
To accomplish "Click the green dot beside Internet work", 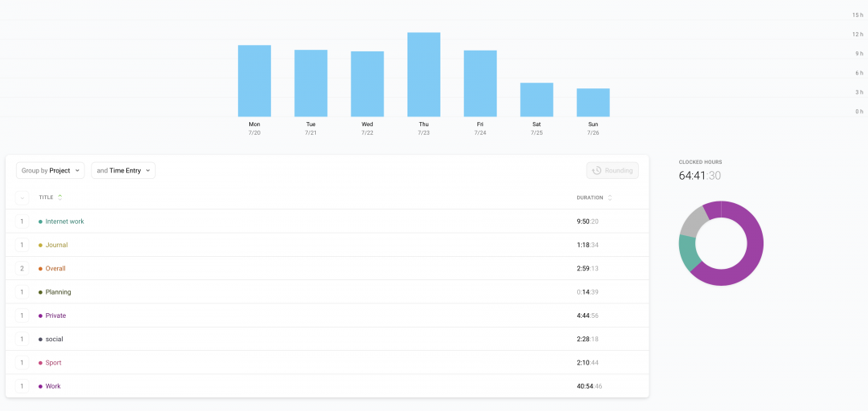I will pyautogui.click(x=40, y=222).
